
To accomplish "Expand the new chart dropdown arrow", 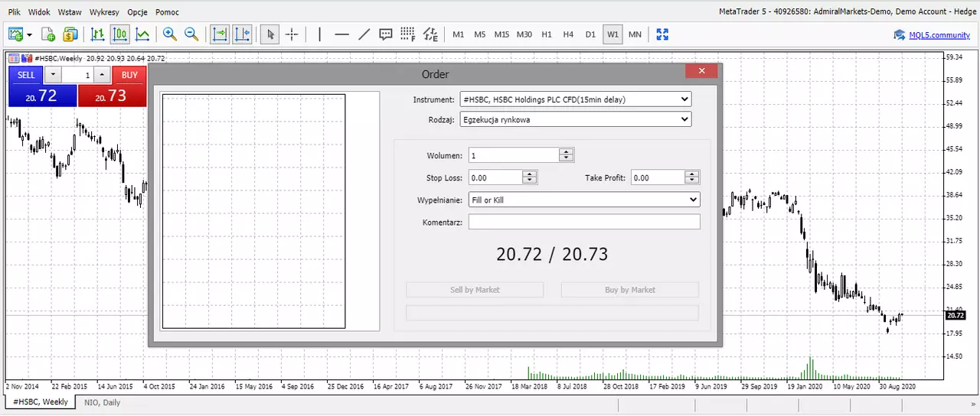I will tap(29, 34).
